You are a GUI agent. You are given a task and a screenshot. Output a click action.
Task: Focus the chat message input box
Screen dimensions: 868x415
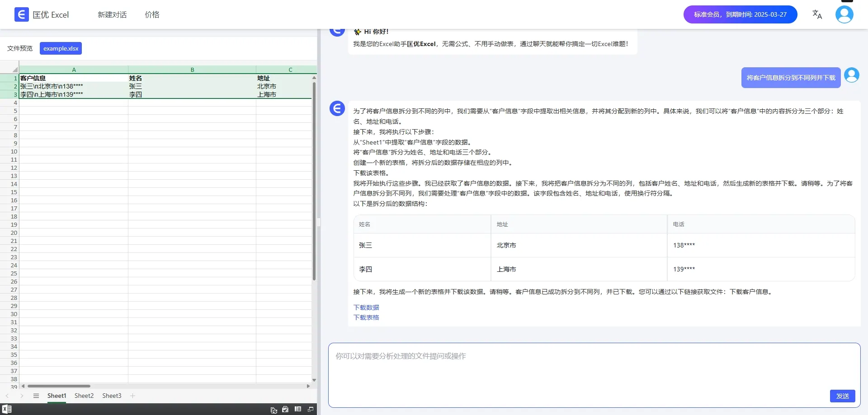pyautogui.click(x=594, y=375)
